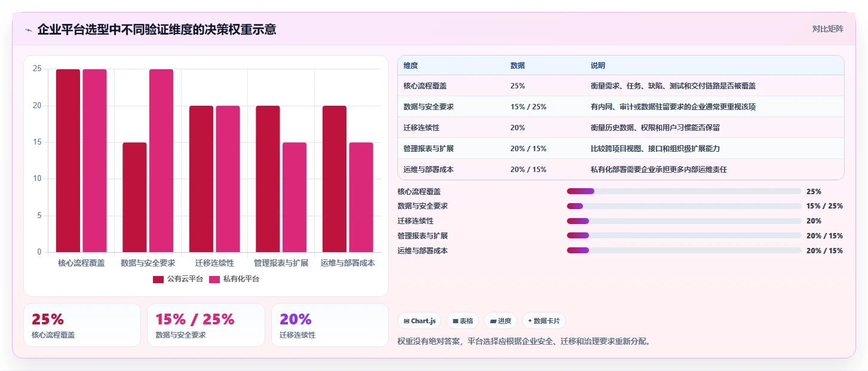Click 运维与部署成本 in the table
868x371 pixels.
428,170
